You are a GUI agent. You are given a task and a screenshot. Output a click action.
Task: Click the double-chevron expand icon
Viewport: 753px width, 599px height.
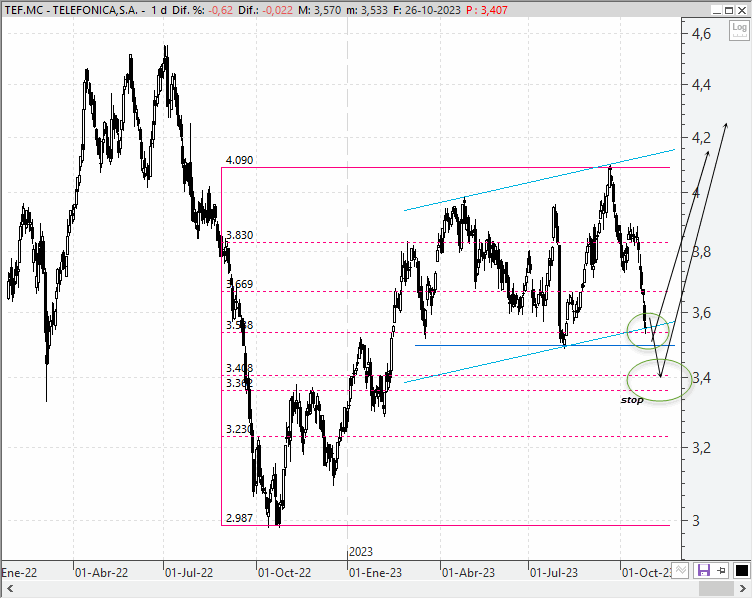coord(680,571)
